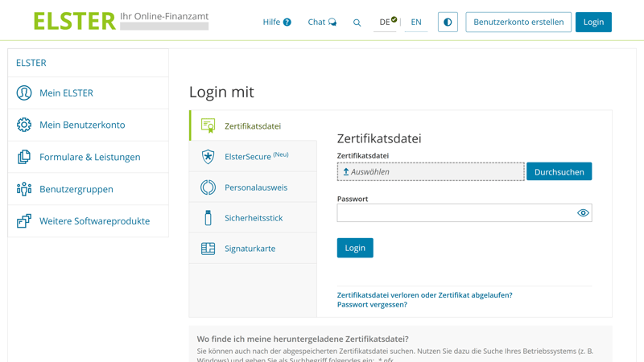The width and height of the screenshot is (644, 362).
Task: Click the Auswählen certificate file field
Action: tap(431, 171)
